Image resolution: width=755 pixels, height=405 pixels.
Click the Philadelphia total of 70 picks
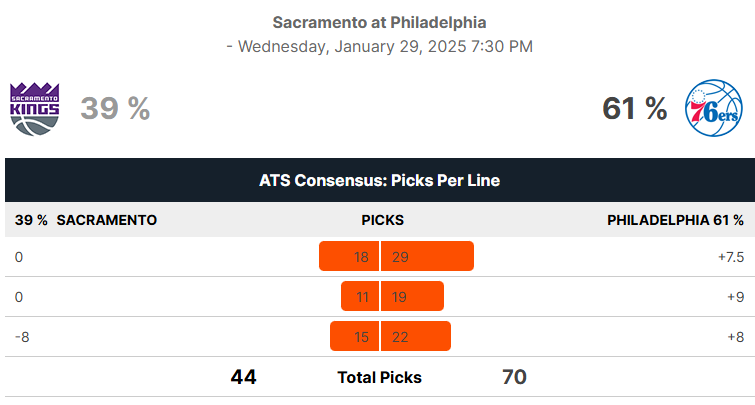point(514,377)
